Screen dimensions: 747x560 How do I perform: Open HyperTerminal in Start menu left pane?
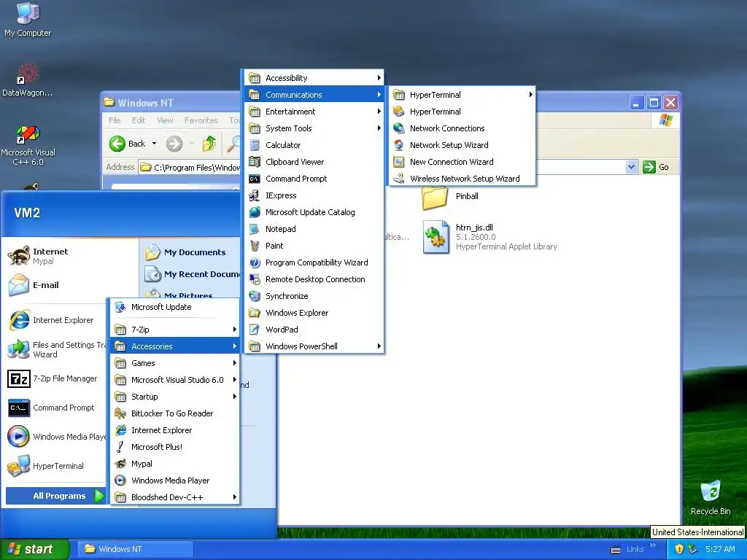55,466
